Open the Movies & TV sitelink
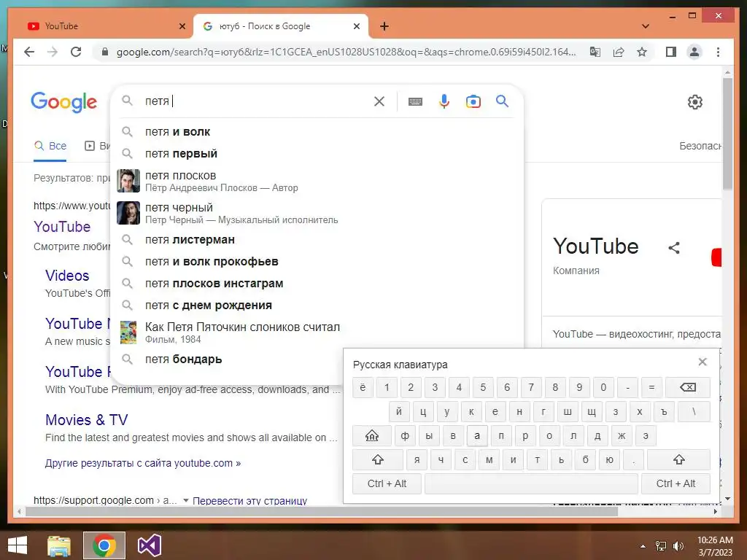The height and width of the screenshot is (560, 747). pyautogui.click(x=87, y=419)
